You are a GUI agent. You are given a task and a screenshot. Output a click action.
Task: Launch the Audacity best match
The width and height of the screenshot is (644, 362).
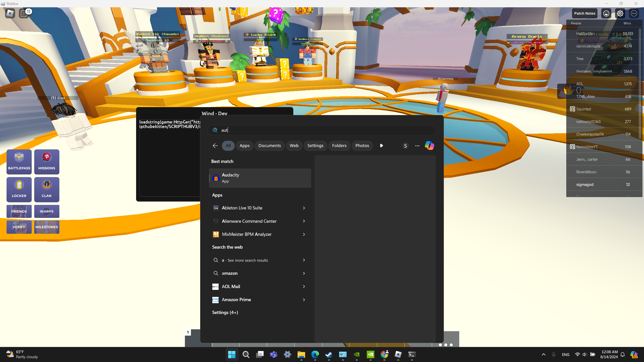tap(260, 178)
